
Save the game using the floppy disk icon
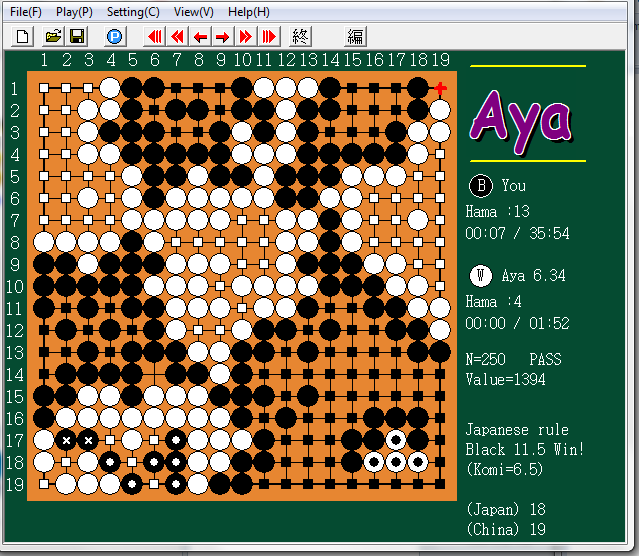(x=77, y=37)
